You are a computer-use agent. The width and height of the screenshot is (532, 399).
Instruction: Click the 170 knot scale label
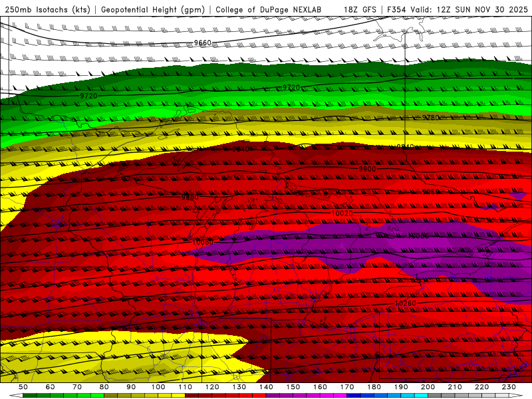(x=347, y=387)
